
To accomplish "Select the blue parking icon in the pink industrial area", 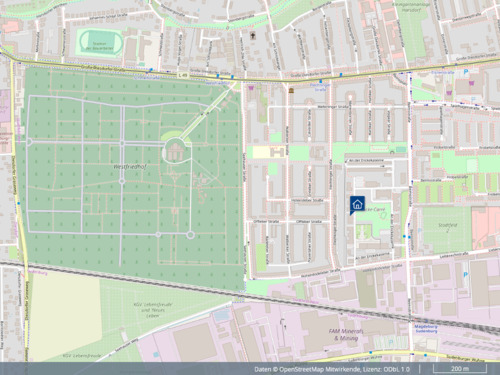I will (465, 275).
